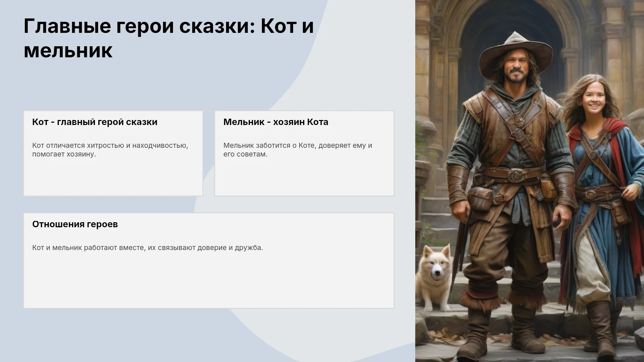This screenshot has height=362, width=644.
Task: Click the empty area of the Мельник card
Action: pos(304,178)
